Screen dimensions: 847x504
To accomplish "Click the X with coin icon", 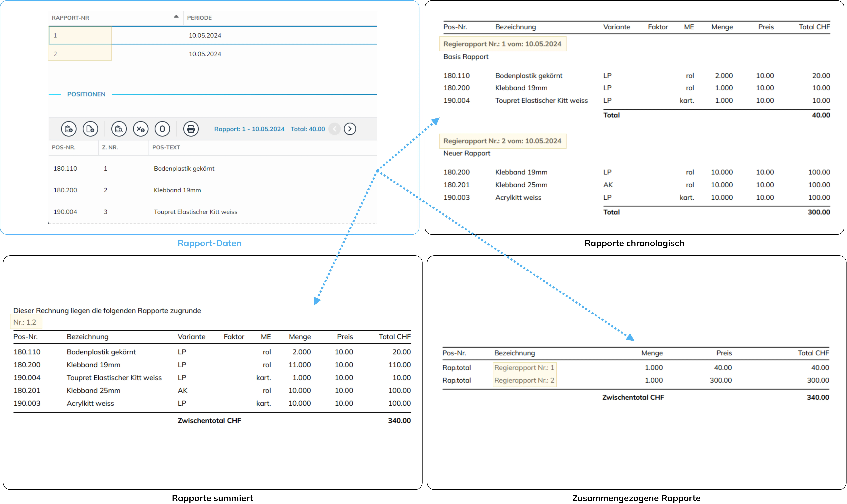I will pyautogui.click(x=141, y=129).
